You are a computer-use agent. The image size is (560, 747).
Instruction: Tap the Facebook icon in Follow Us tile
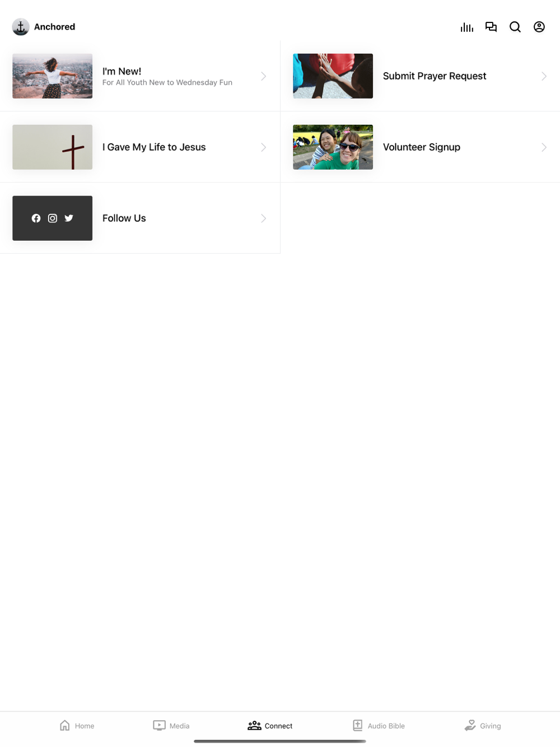coord(36,218)
